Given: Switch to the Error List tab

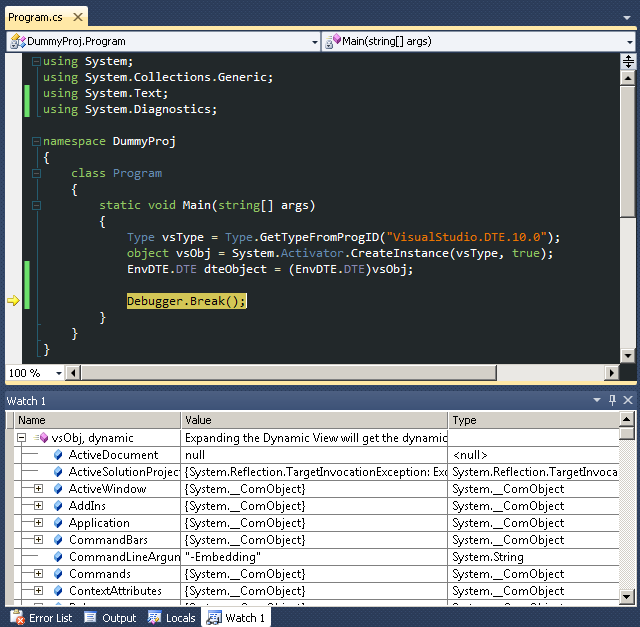Looking at the screenshot, I should pyautogui.click(x=41, y=618).
